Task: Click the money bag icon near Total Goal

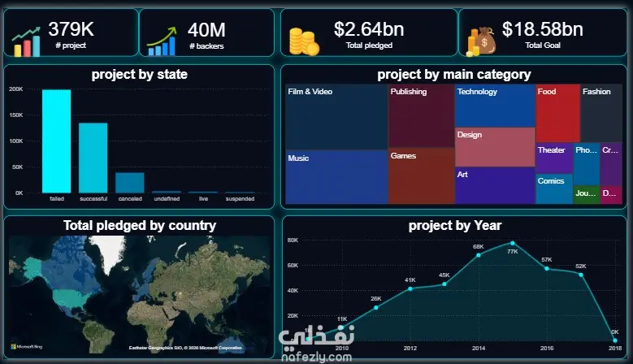Action: [481, 41]
